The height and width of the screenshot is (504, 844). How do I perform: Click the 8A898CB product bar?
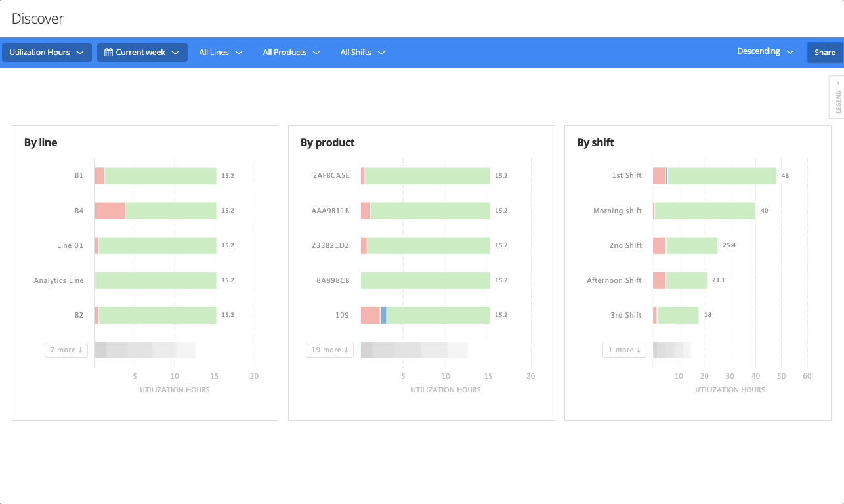click(x=425, y=280)
